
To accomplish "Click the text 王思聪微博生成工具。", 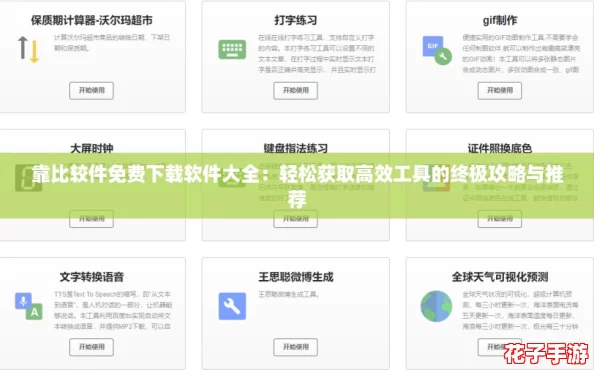I will coord(289,294).
